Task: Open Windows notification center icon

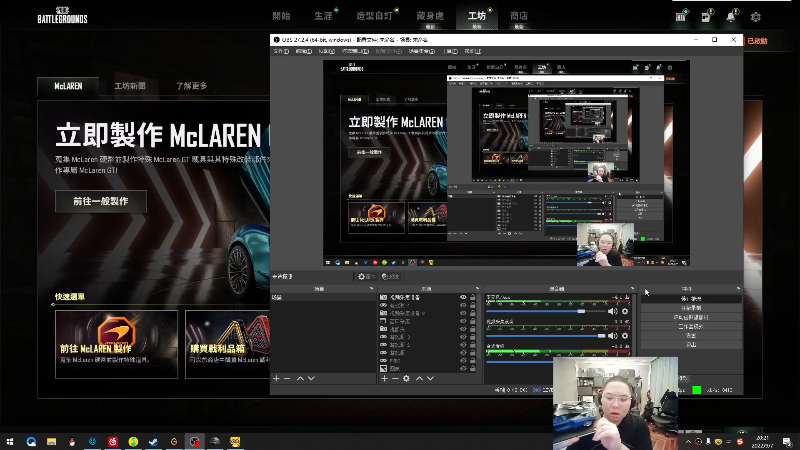Action: tap(787, 442)
